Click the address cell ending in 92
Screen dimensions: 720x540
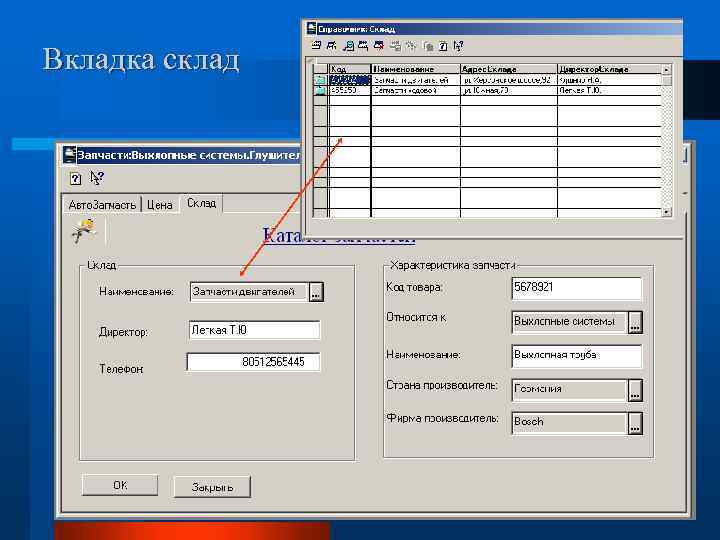[x=509, y=80]
